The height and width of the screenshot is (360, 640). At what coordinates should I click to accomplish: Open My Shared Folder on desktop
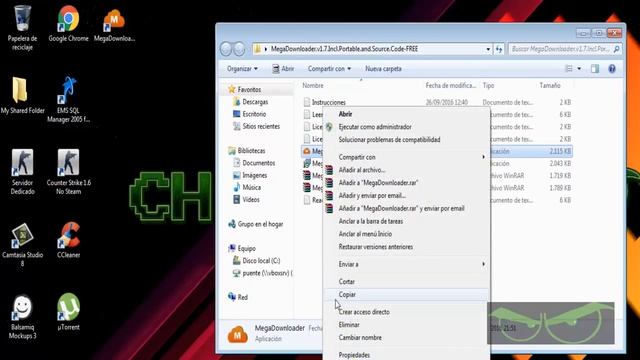[x=22, y=95]
